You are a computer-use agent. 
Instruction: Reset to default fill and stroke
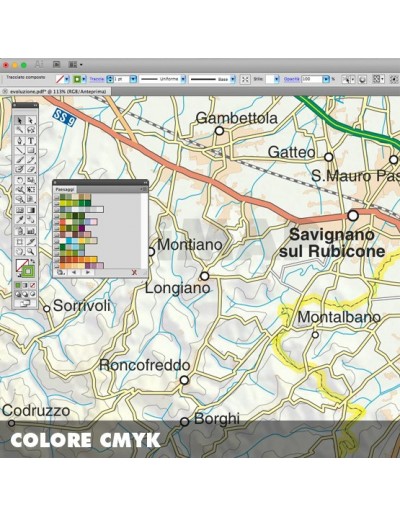point(19,275)
